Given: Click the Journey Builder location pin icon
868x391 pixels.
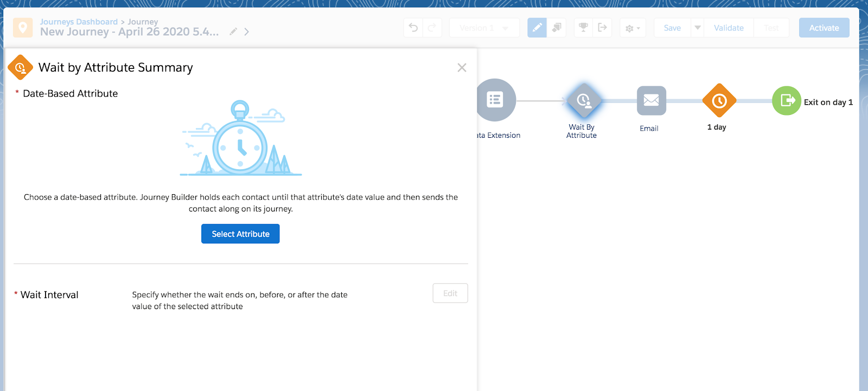Looking at the screenshot, I should (23, 27).
